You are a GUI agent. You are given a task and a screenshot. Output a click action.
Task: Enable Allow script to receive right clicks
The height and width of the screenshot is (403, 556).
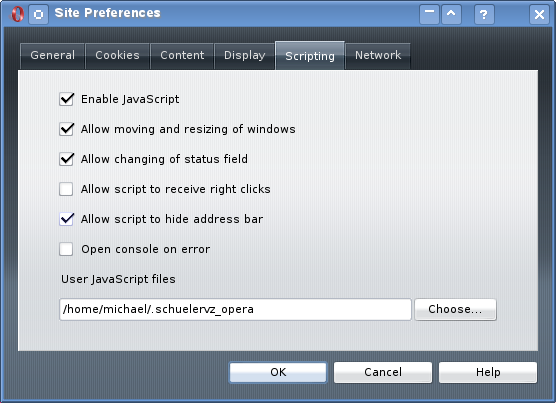(66, 189)
